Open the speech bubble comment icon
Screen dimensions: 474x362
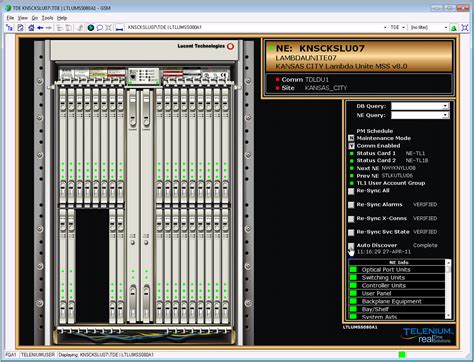click(99, 28)
